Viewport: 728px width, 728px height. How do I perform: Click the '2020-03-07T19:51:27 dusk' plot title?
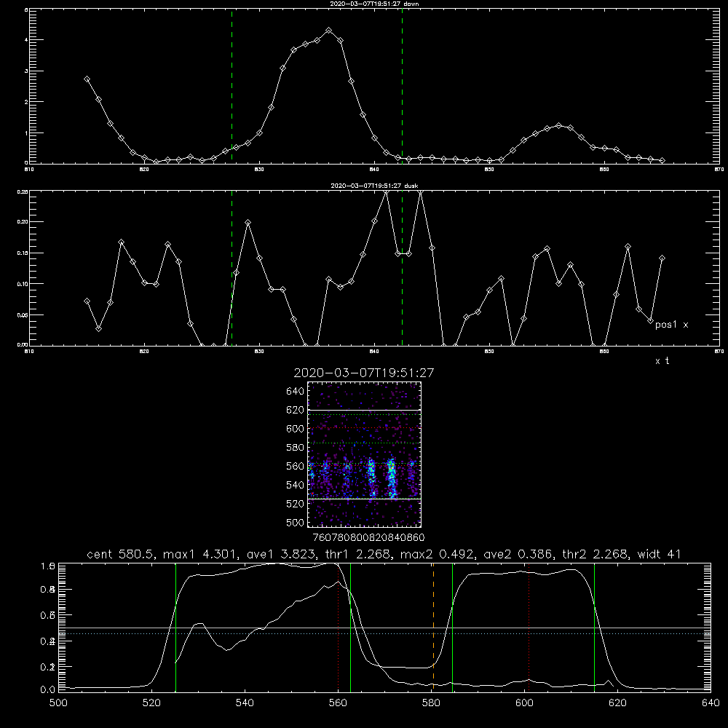point(374,186)
